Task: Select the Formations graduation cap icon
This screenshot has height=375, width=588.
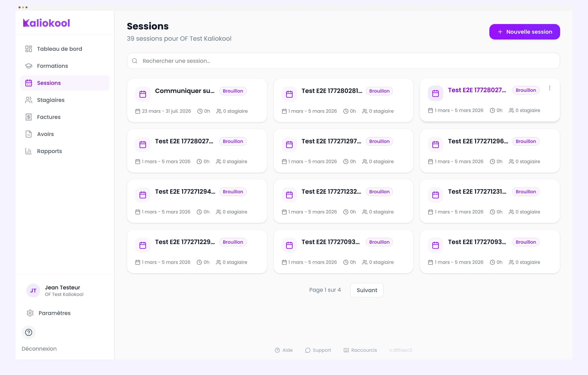Action: [29, 66]
